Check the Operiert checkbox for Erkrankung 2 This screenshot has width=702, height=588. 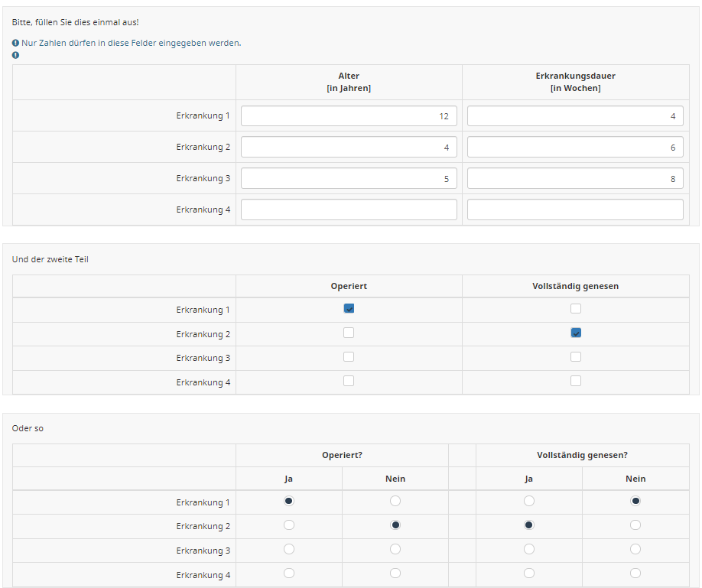pyautogui.click(x=349, y=333)
